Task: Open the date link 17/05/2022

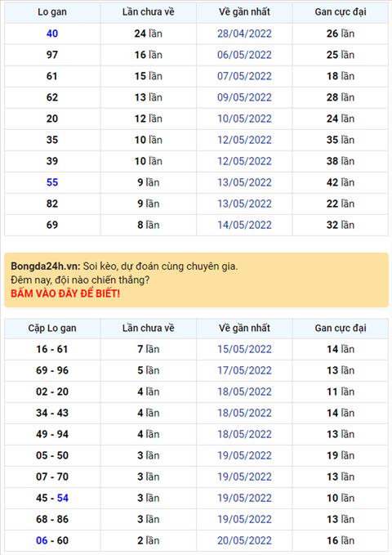Action: point(244,370)
